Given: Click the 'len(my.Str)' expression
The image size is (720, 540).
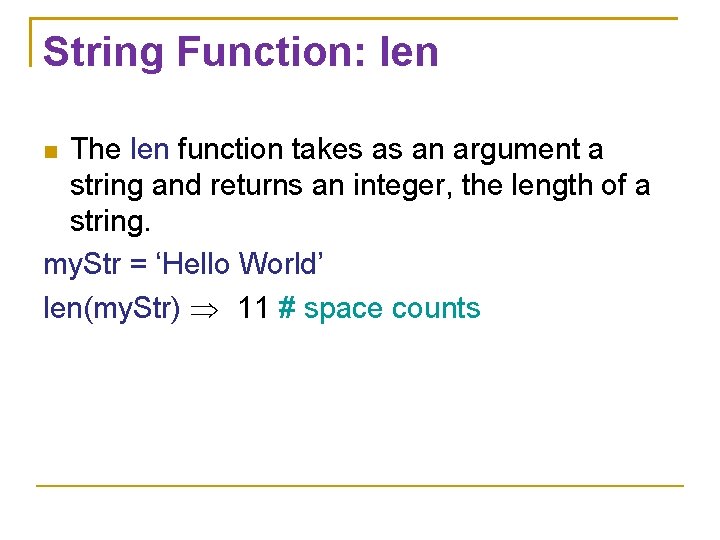Looking at the screenshot, I should click(x=112, y=309).
